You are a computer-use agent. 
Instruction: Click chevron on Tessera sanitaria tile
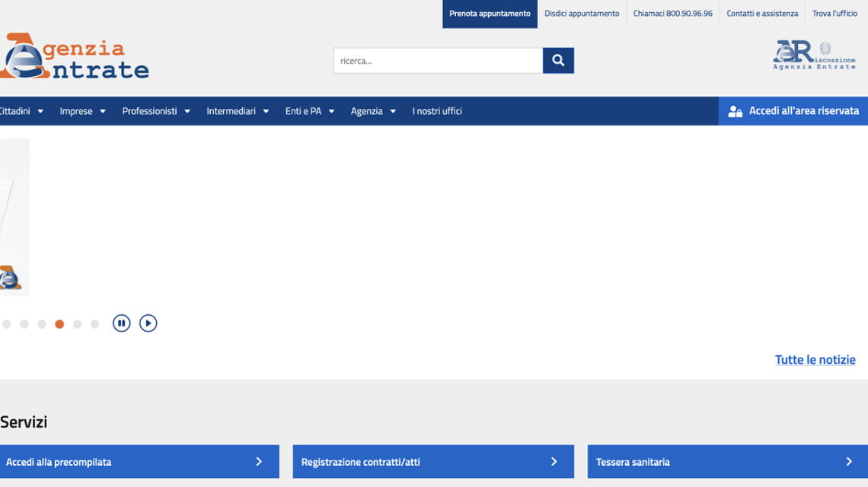849,462
